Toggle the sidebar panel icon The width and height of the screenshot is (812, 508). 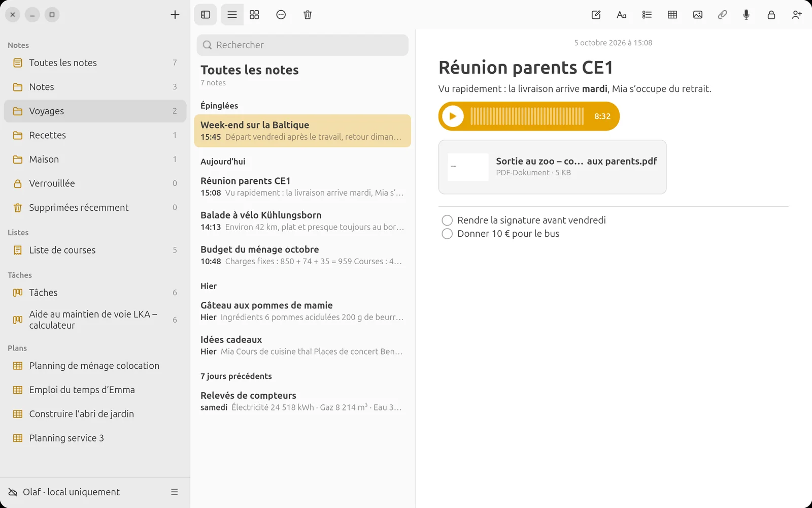coord(206,15)
